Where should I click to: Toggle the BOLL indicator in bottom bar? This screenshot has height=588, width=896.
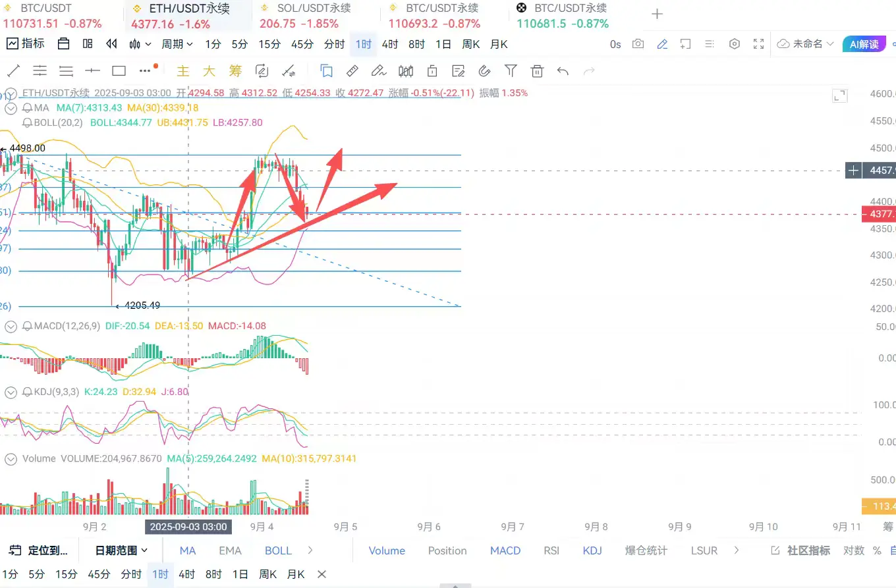278,550
